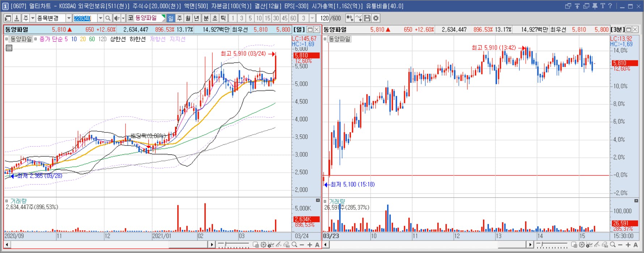Click the T font icon in title bar
644x253 pixels.
click(x=603, y=6)
